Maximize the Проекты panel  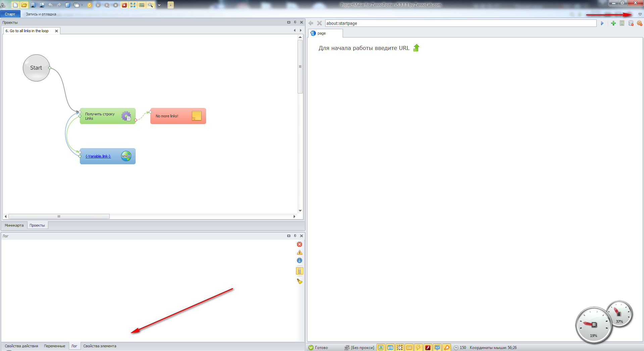point(289,22)
